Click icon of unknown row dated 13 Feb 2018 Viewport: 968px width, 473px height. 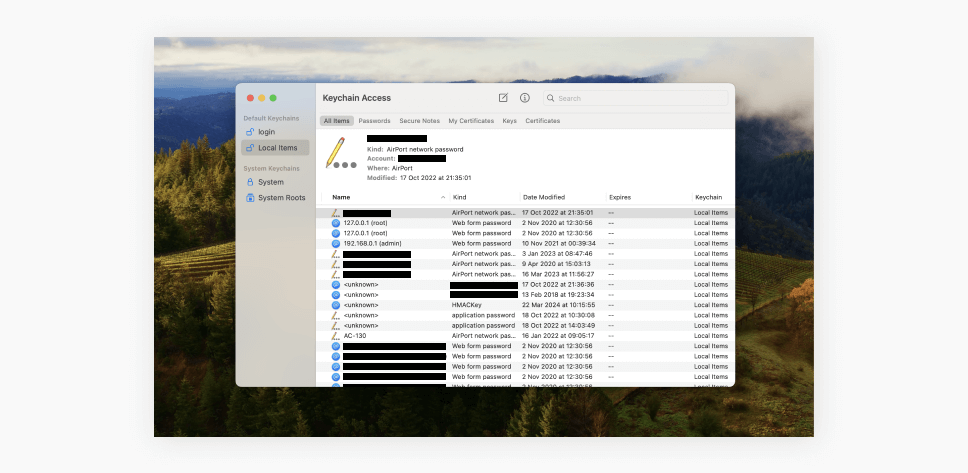click(x=336, y=295)
